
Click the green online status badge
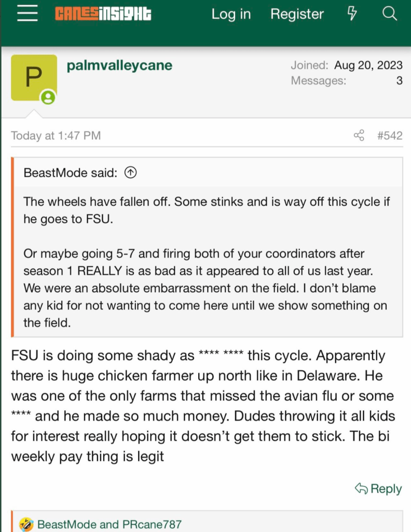[x=48, y=97]
